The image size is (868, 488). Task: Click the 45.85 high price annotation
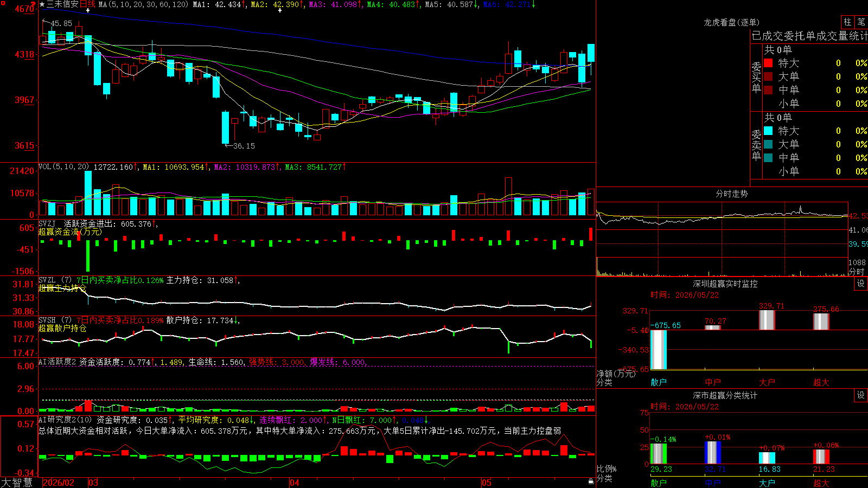click(61, 23)
